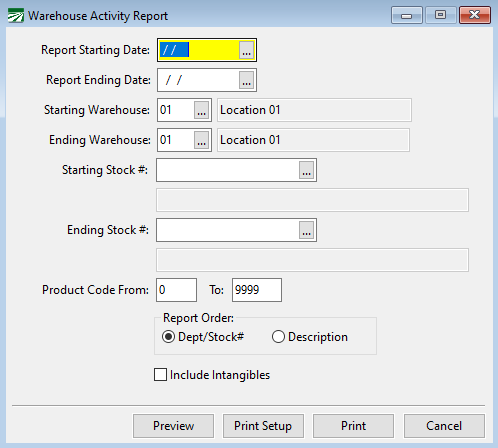Click the Product Code From field

coord(176,290)
